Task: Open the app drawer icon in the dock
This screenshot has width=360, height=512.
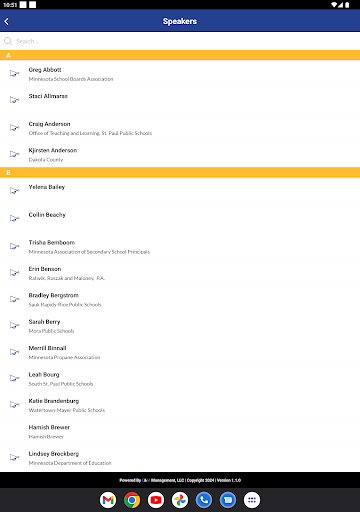Action: coord(252,500)
